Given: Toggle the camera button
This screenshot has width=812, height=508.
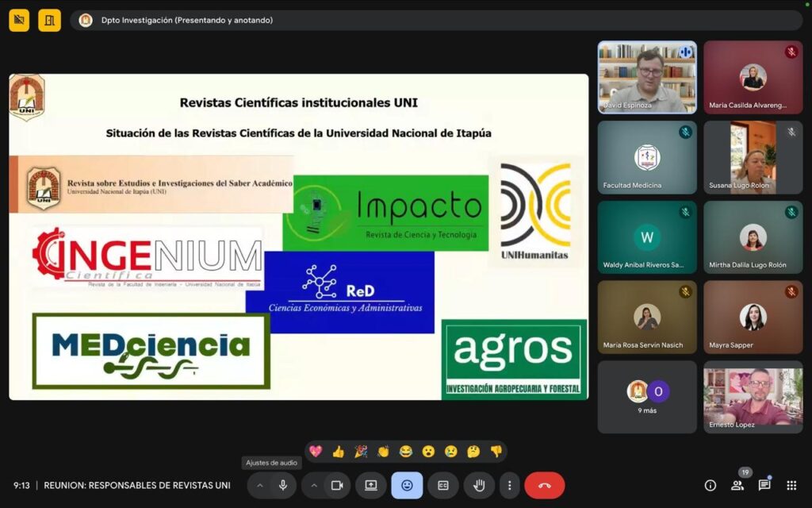Looking at the screenshot, I should pyautogui.click(x=337, y=486).
